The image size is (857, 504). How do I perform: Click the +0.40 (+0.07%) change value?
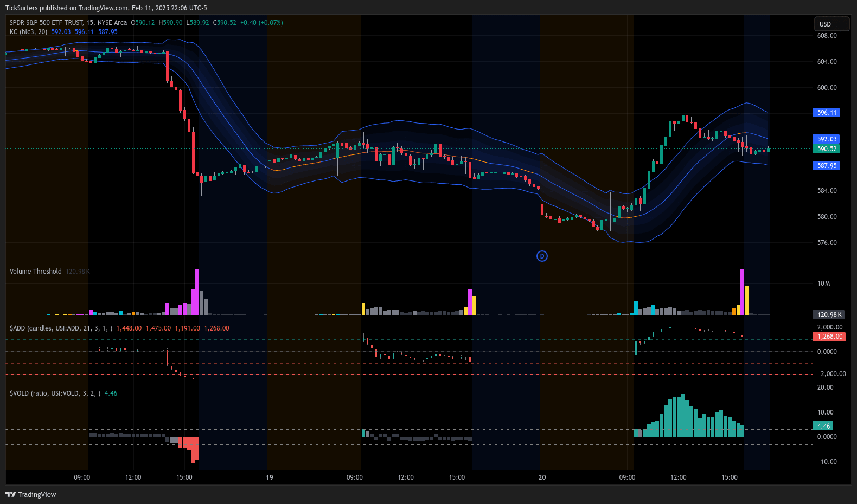(x=261, y=23)
